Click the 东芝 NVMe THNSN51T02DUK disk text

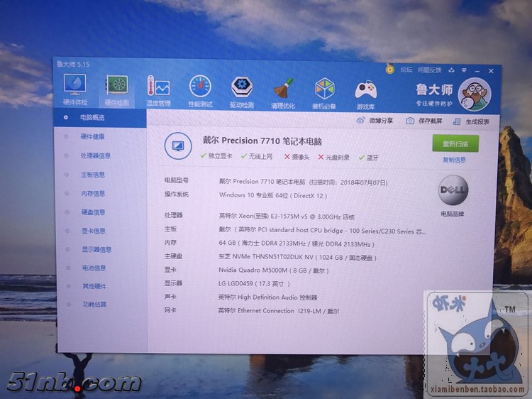click(297, 258)
